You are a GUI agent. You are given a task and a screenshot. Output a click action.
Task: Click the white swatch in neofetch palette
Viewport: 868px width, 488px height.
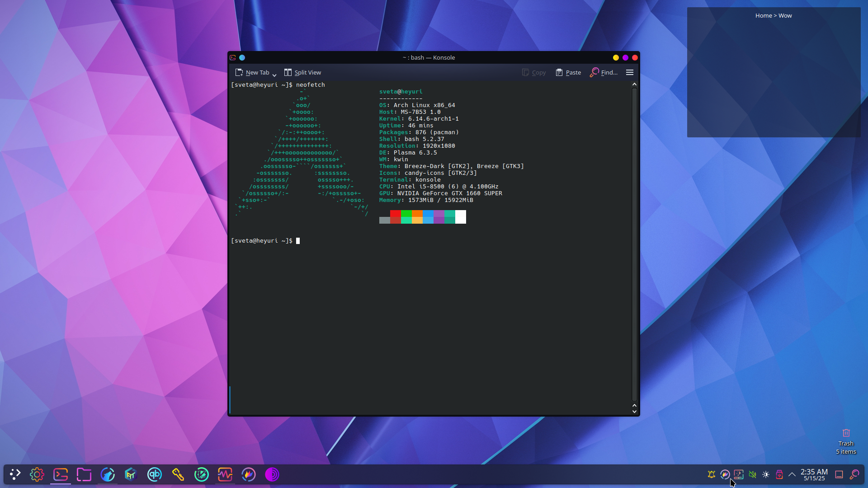pyautogui.click(x=461, y=217)
